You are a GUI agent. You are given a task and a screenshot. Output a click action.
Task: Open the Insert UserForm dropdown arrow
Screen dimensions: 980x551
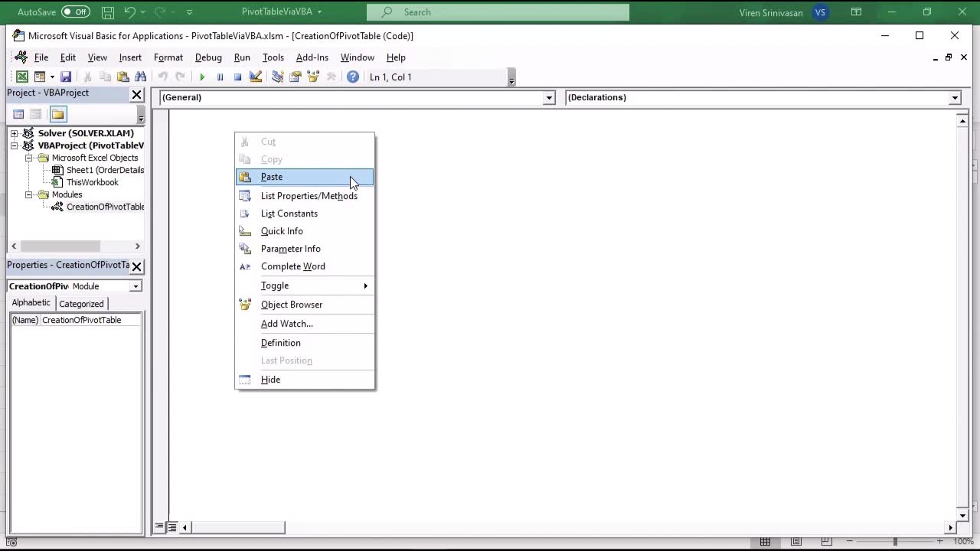(x=52, y=77)
